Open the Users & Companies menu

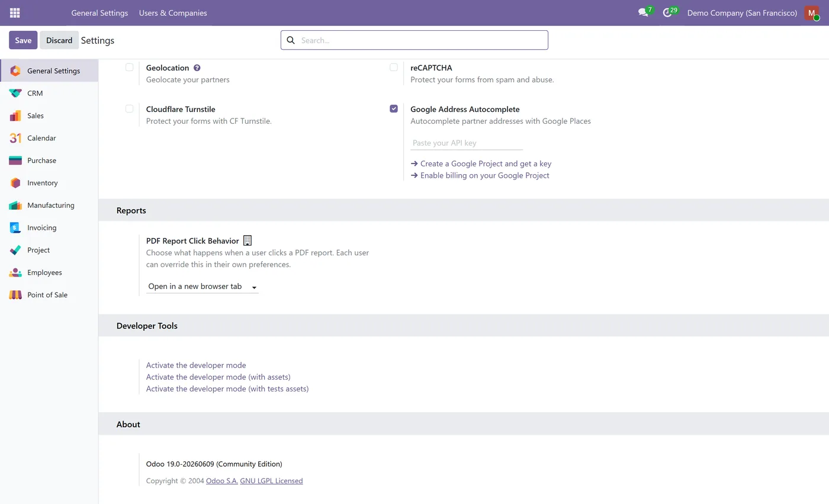(173, 12)
